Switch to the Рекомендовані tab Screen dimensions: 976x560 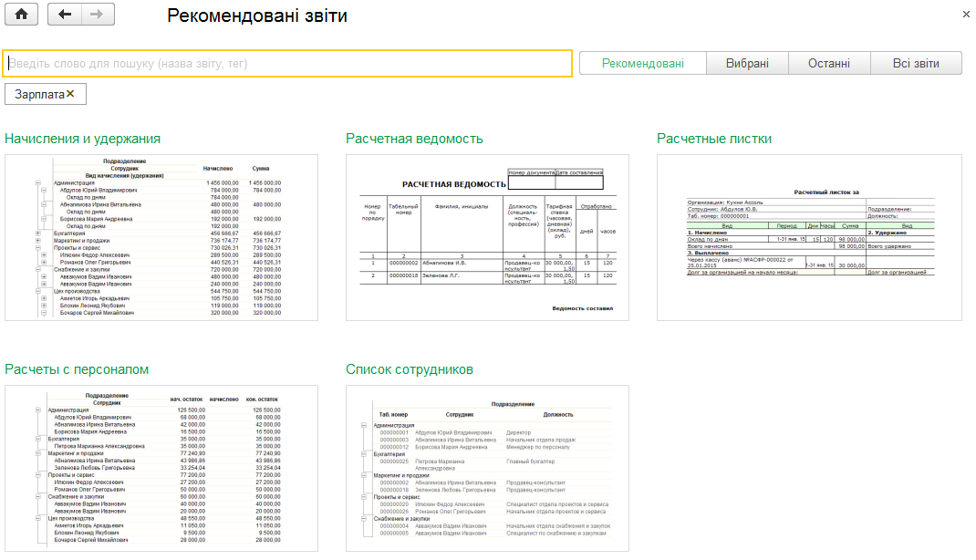643,64
